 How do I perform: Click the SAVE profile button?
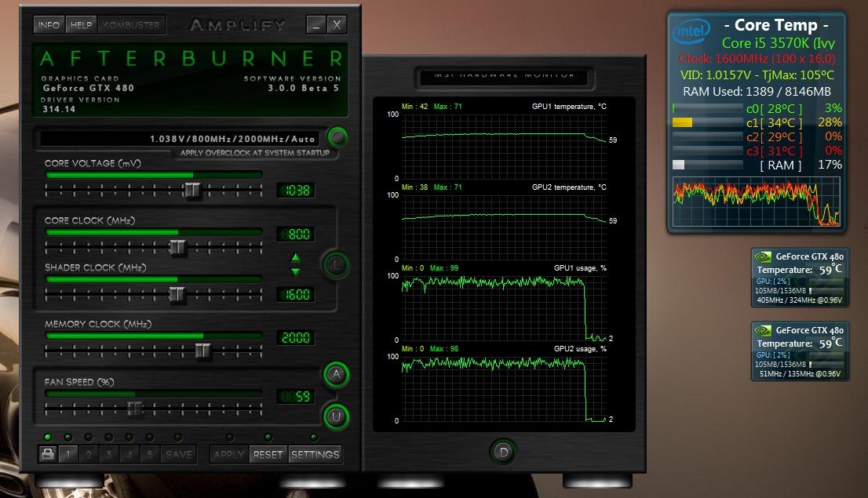coord(179,454)
